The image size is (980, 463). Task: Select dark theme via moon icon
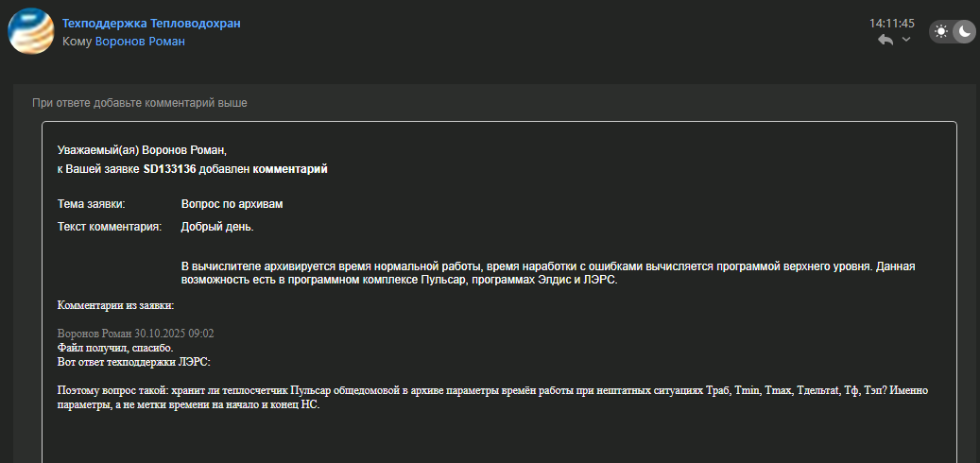pos(964,31)
